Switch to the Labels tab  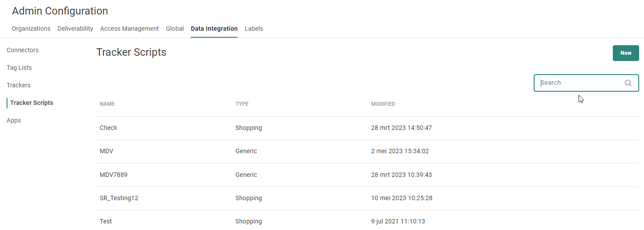(254, 29)
